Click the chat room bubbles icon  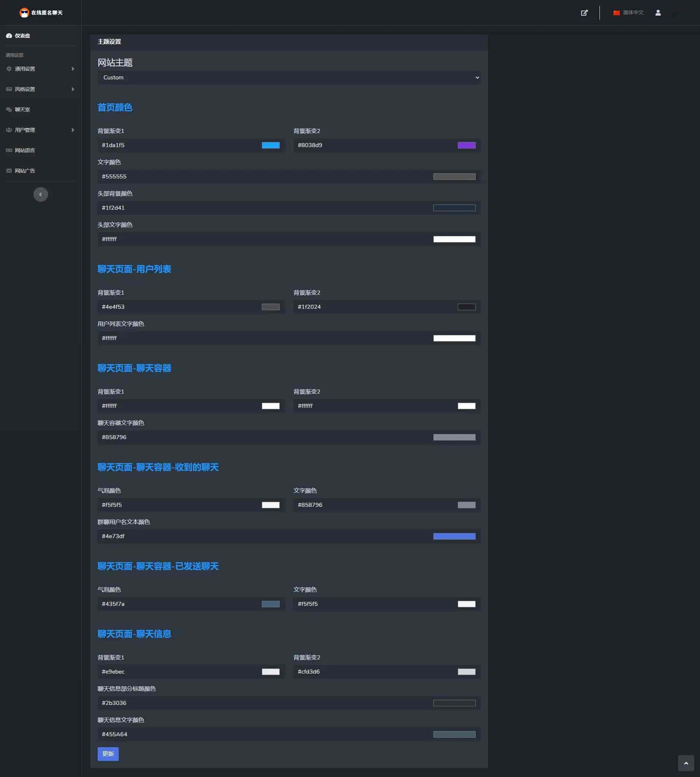click(9, 110)
